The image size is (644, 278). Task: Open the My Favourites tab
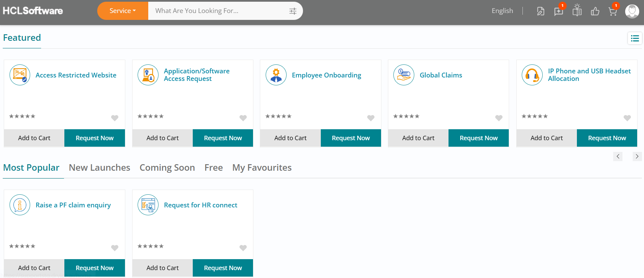click(x=262, y=168)
